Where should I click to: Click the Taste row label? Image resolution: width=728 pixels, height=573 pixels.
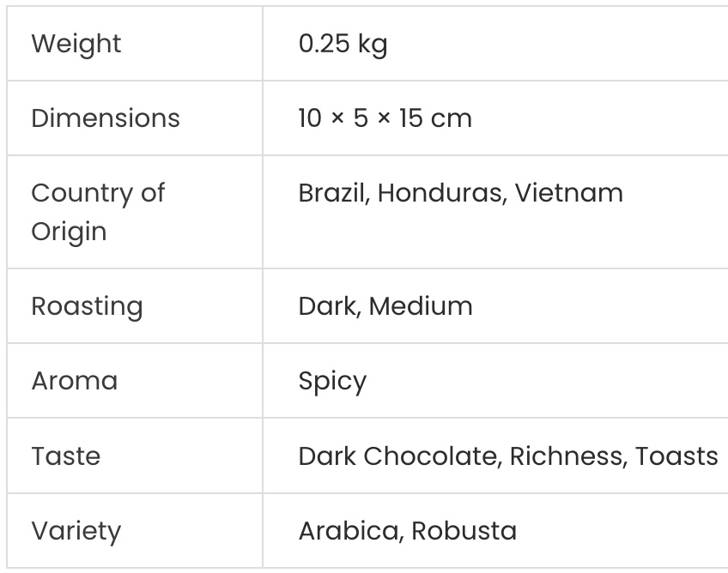click(65, 456)
